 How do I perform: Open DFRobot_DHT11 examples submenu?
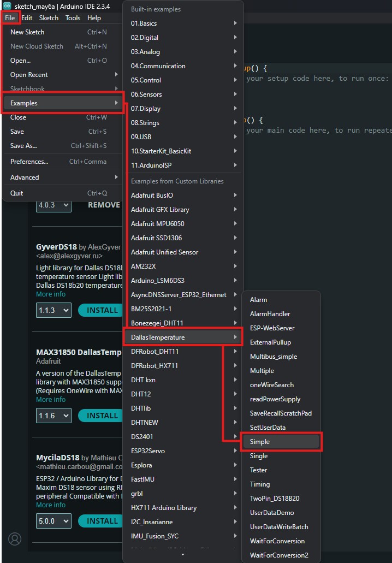(x=183, y=352)
